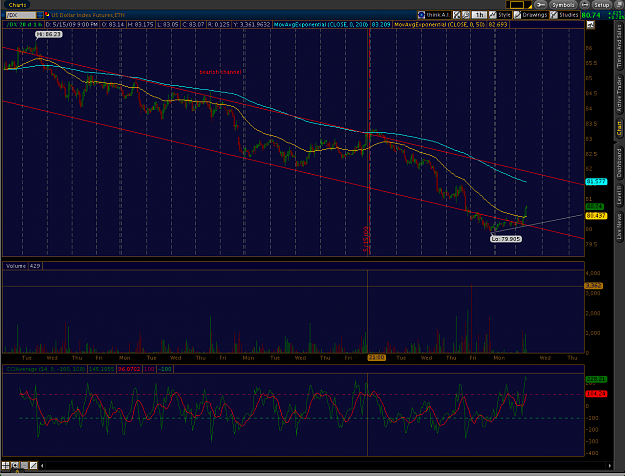
Task: Click the window layout icon at top-right corner
Action: (x=619, y=5)
